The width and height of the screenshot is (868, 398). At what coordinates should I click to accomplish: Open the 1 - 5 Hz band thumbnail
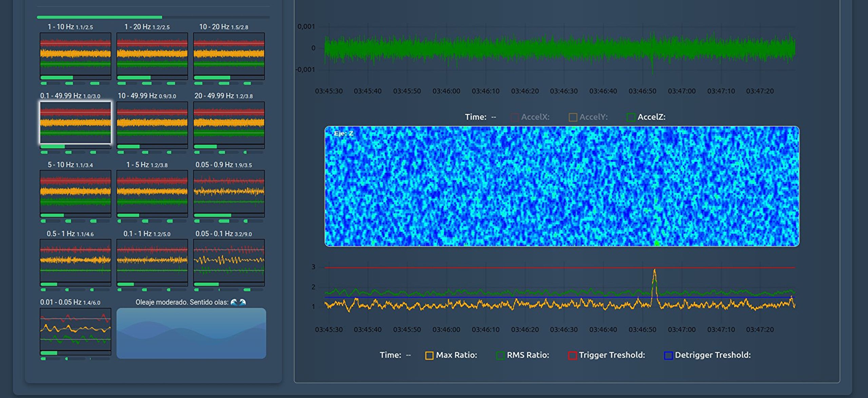point(152,191)
